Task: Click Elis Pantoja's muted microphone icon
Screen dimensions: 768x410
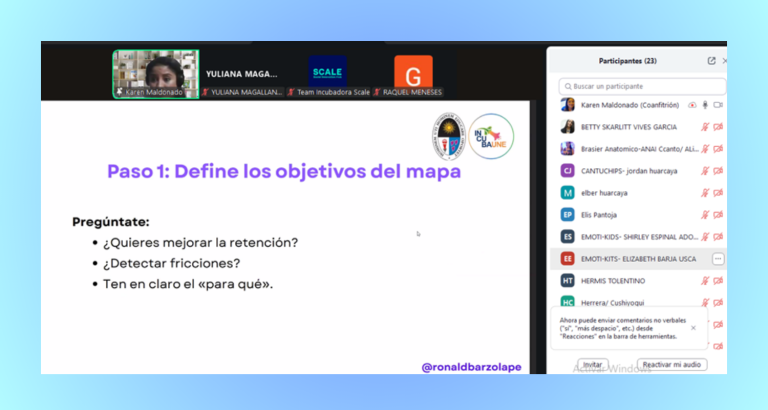Action: tap(705, 215)
